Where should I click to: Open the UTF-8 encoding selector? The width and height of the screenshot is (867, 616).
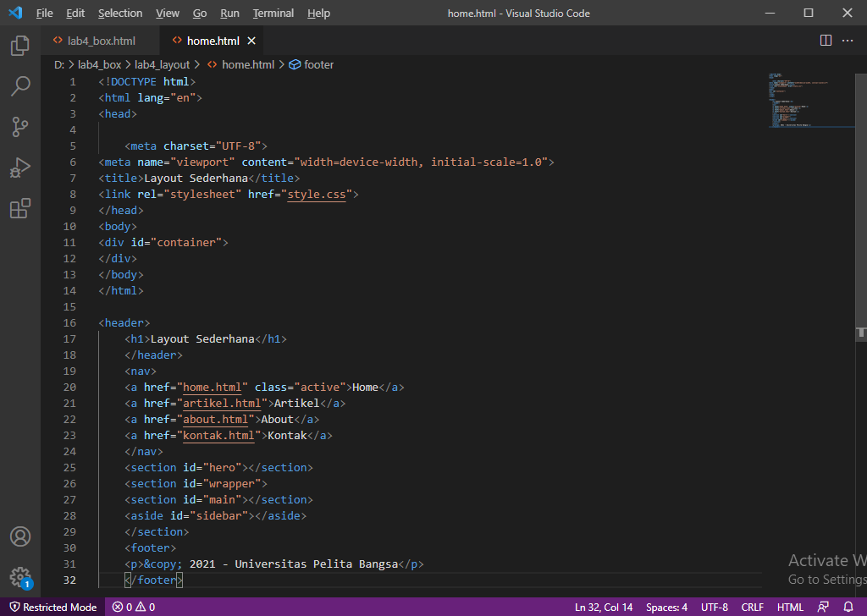[714, 607]
